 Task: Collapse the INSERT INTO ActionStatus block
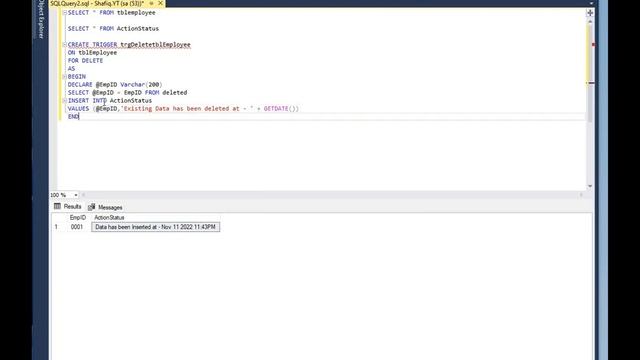64,100
